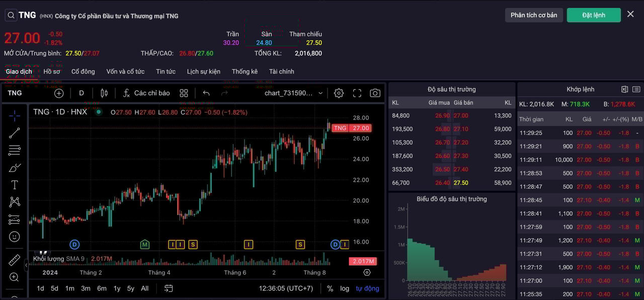Click bid price 26.90 in order book
644x300 pixels.
click(x=443, y=116)
